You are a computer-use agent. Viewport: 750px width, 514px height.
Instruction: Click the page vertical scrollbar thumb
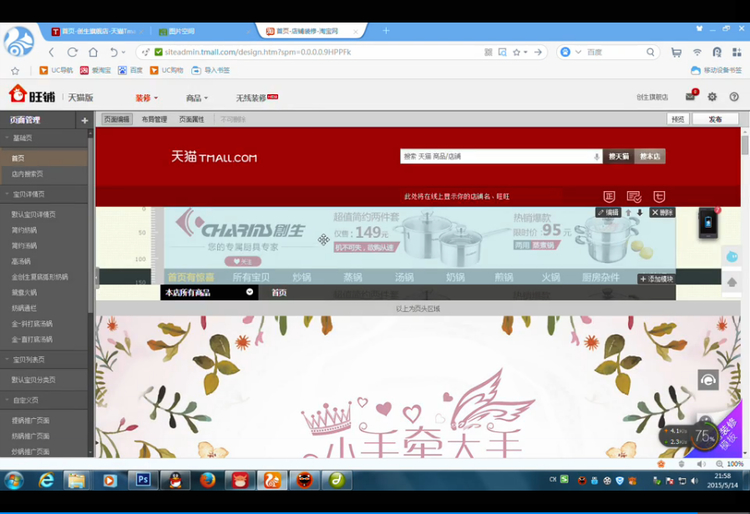coord(745,145)
